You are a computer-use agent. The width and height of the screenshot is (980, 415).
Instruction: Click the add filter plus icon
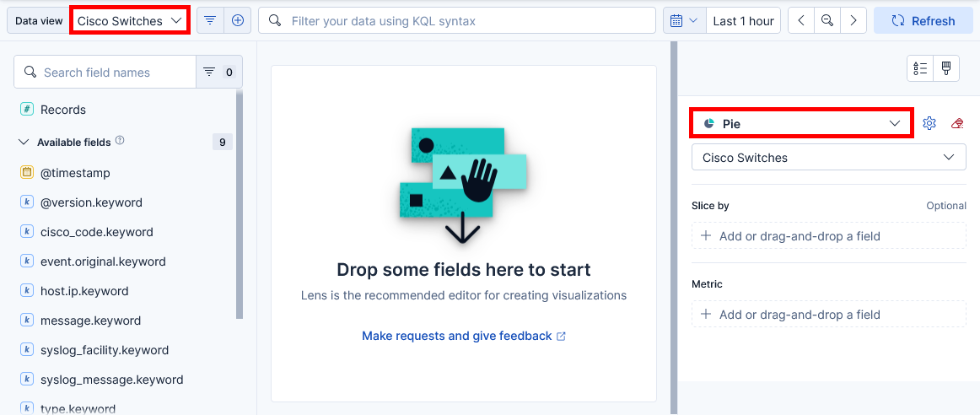[x=238, y=20]
